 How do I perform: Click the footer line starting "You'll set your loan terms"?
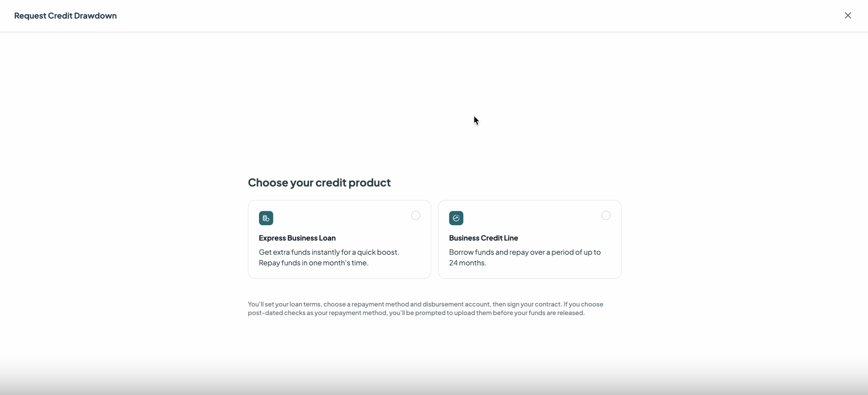point(425,304)
